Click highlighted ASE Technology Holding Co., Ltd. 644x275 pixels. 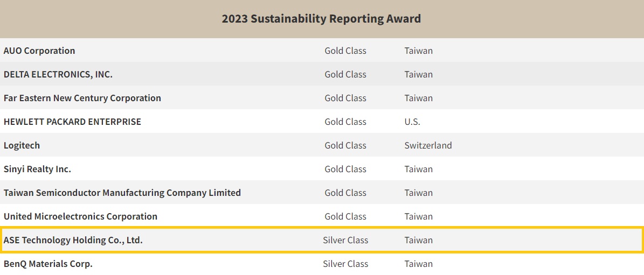click(x=73, y=240)
